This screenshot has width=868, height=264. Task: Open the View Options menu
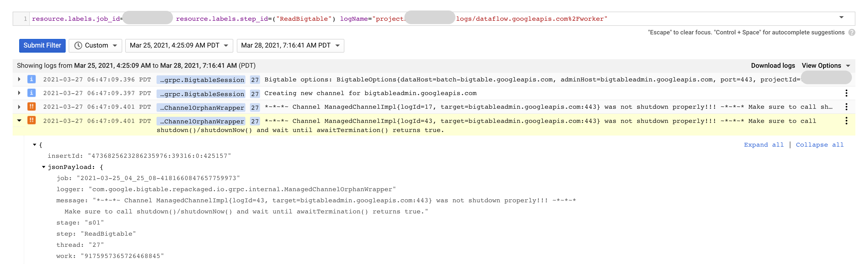(x=826, y=65)
